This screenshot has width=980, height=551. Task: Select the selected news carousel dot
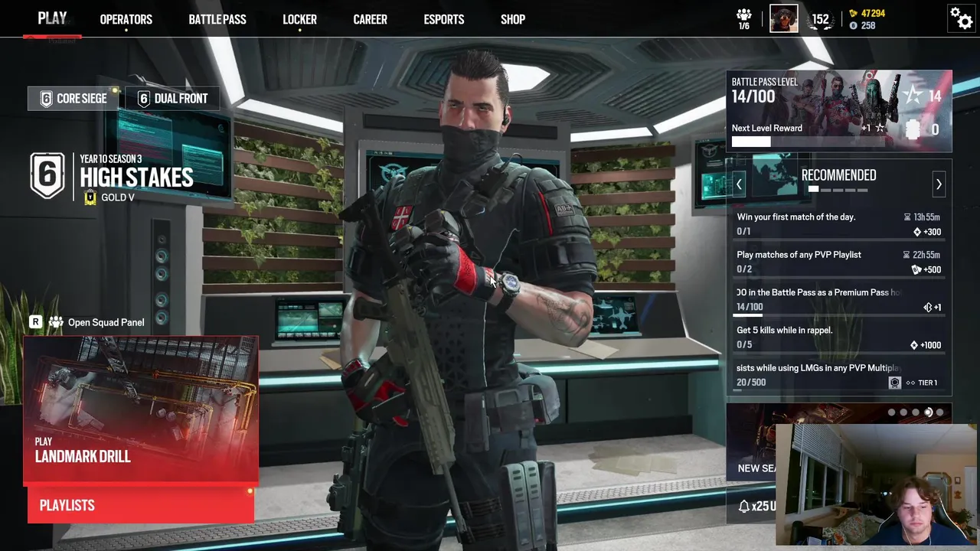click(x=928, y=412)
